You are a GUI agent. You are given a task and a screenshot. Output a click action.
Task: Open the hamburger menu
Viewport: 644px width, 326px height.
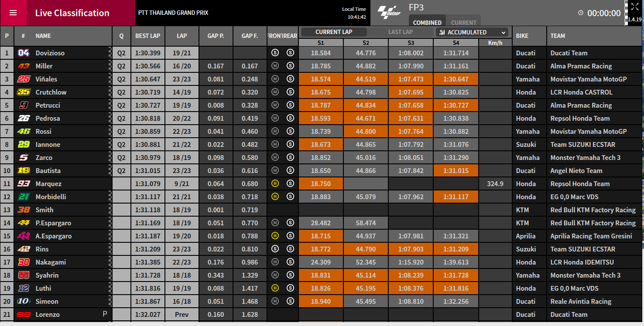(x=13, y=13)
